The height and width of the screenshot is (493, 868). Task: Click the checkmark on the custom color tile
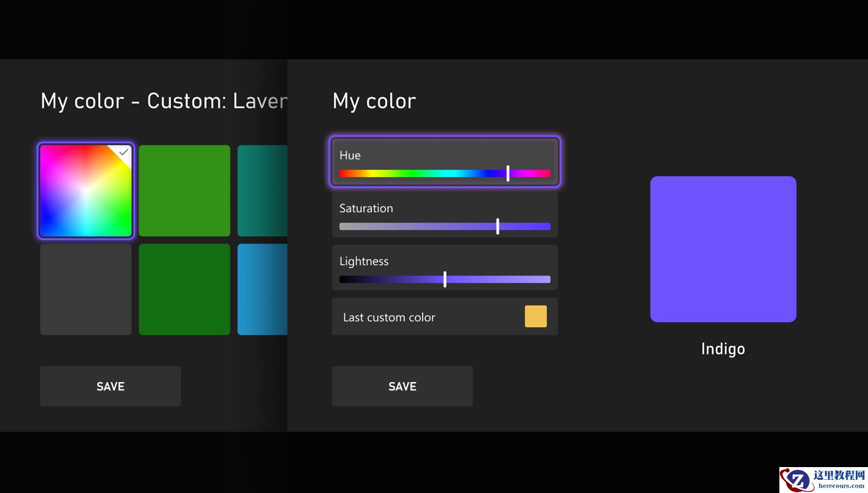coord(124,152)
